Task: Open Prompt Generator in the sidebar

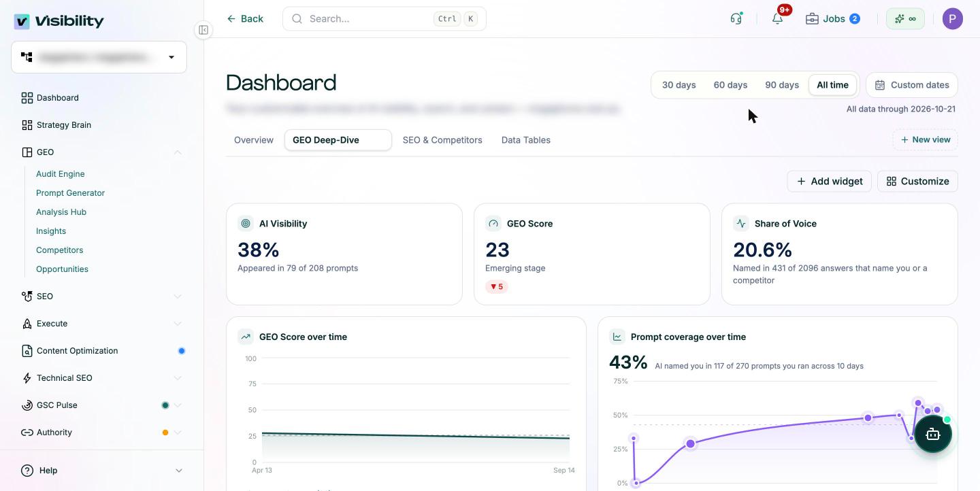Action: [x=70, y=193]
